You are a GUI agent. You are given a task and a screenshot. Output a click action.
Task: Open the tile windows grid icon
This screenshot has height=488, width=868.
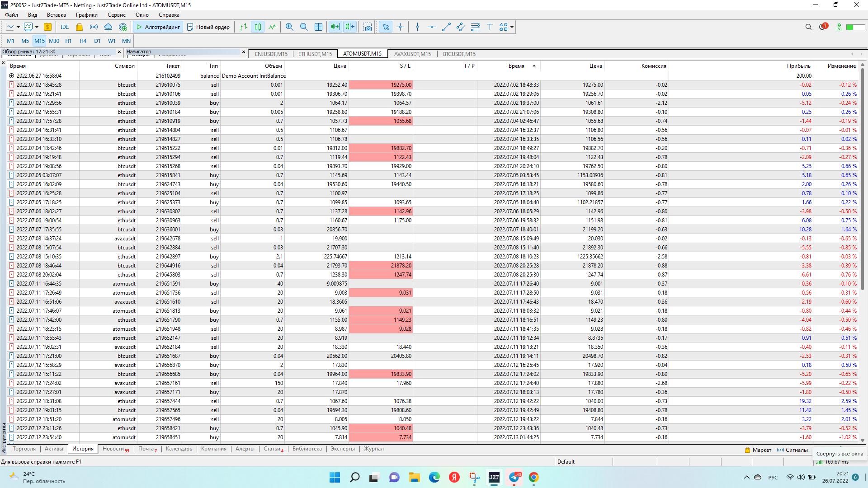tap(318, 27)
